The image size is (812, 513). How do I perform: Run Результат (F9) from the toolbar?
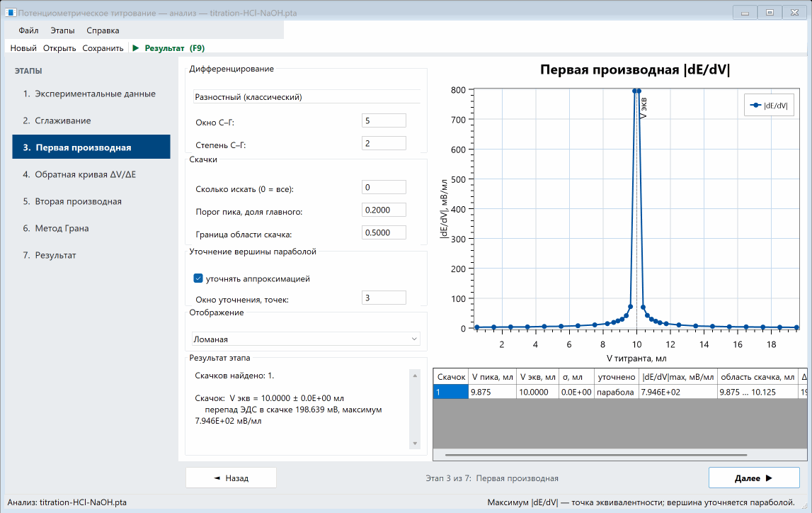coord(168,48)
